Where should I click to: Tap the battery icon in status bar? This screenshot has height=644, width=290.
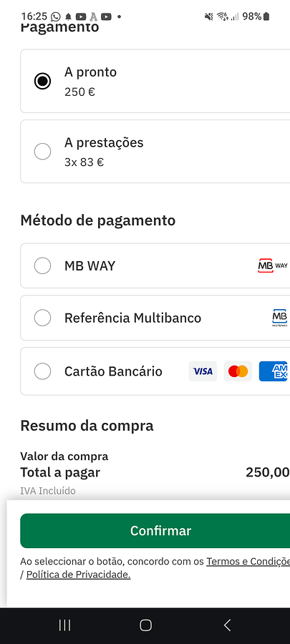click(266, 16)
